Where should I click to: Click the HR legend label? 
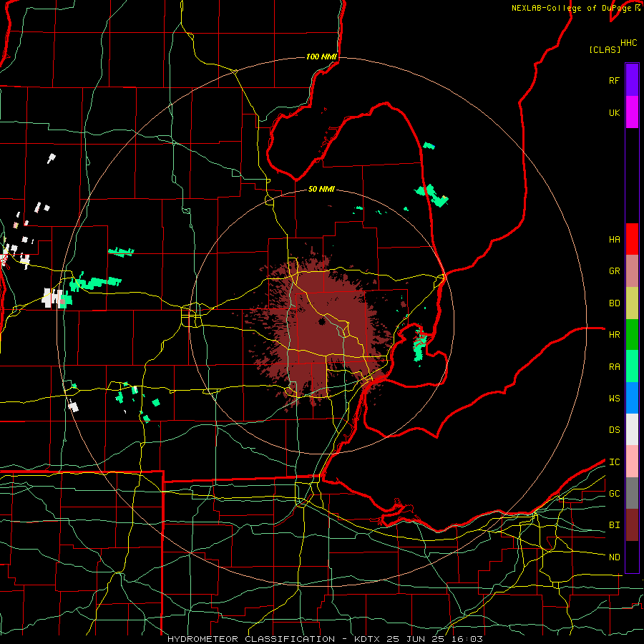coord(614,335)
